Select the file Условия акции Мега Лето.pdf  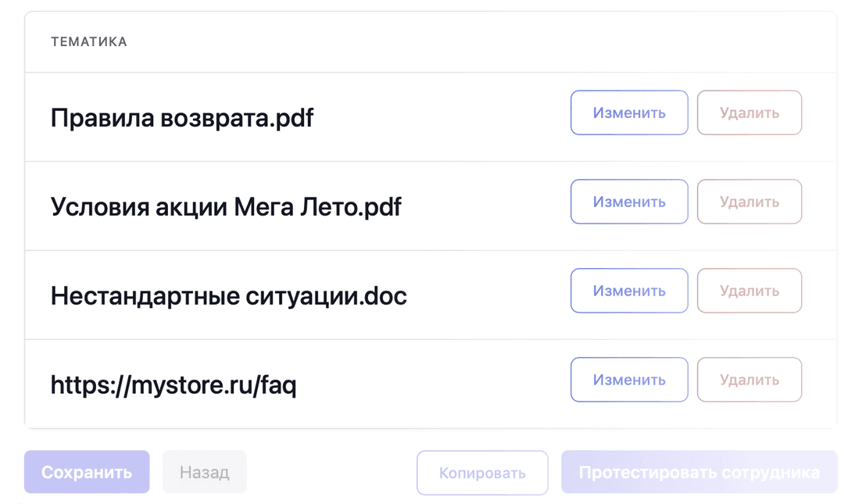pos(225,206)
